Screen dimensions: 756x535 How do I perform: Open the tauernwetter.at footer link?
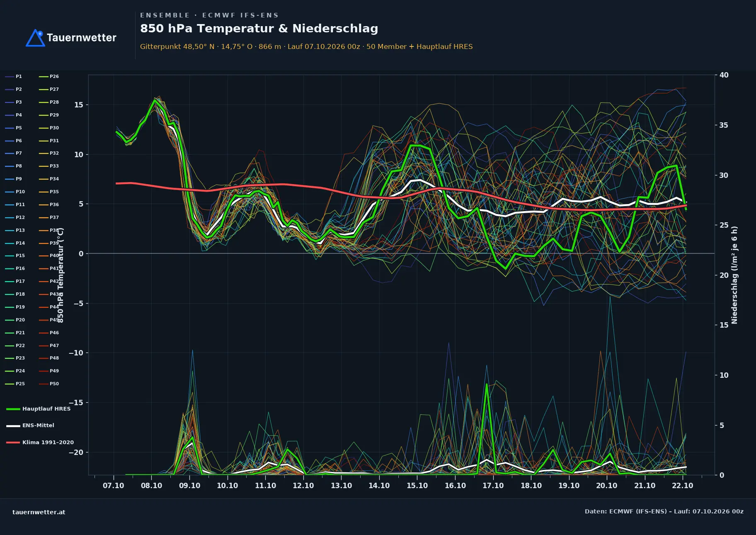coord(39,512)
